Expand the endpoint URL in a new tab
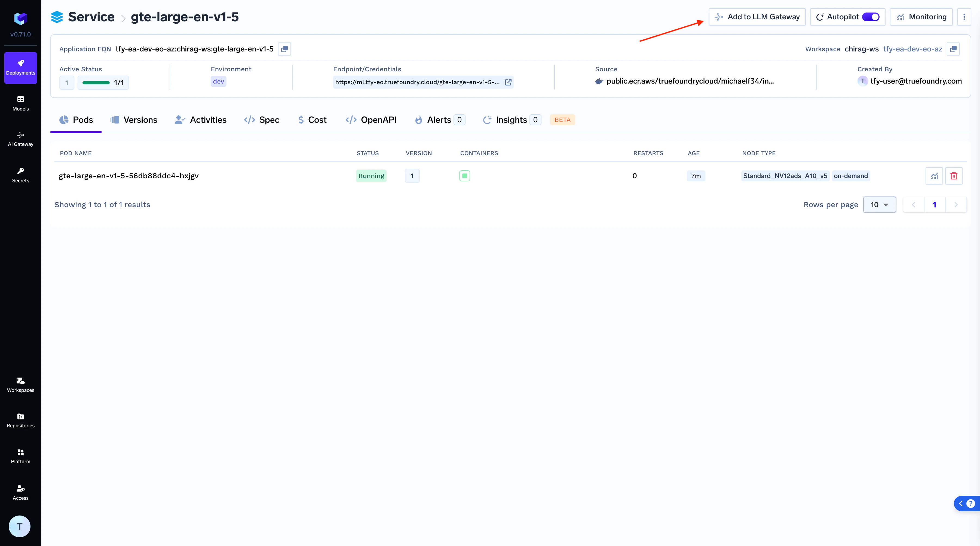The width and height of the screenshot is (980, 546). (x=508, y=82)
